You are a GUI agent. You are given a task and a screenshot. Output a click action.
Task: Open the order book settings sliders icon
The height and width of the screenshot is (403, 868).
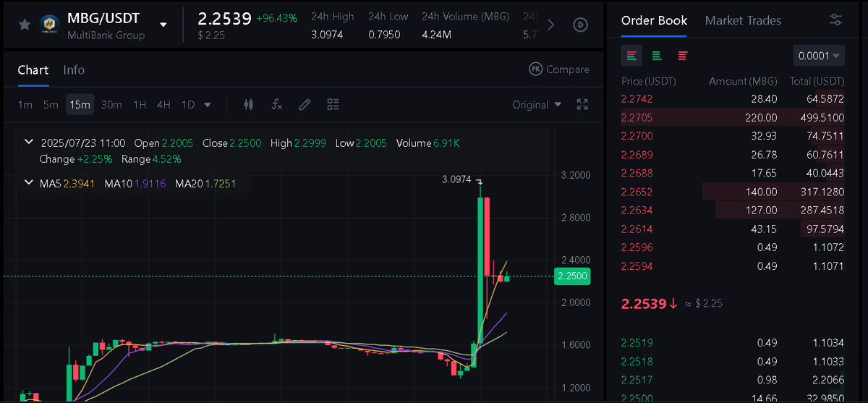point(836,20)
